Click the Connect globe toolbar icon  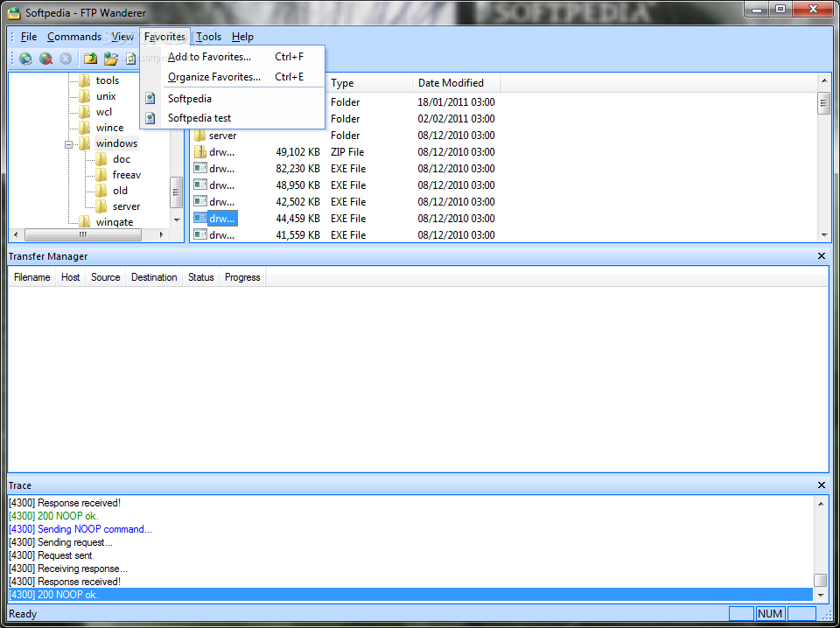(25, 59)
